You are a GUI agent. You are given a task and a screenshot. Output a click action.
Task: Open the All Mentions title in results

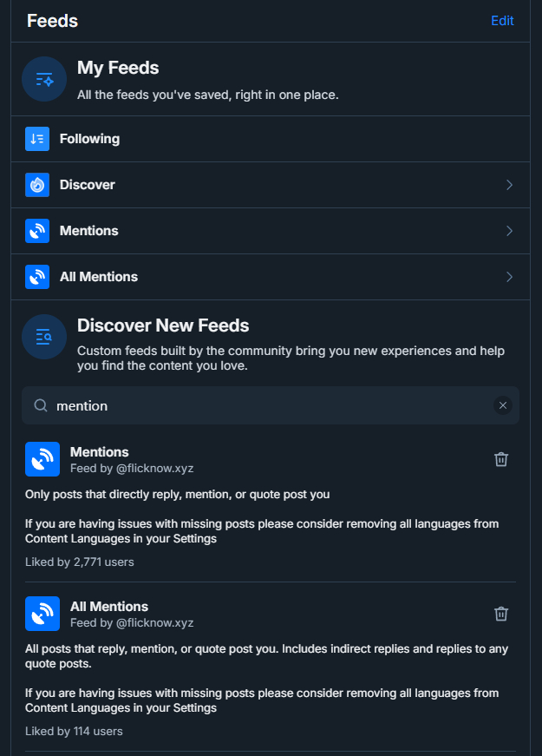(109, 607)
